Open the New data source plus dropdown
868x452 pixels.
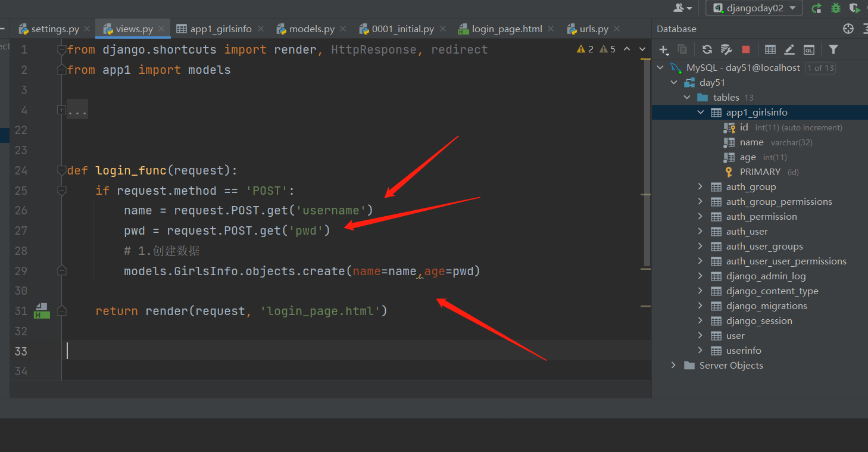(664, 49)
